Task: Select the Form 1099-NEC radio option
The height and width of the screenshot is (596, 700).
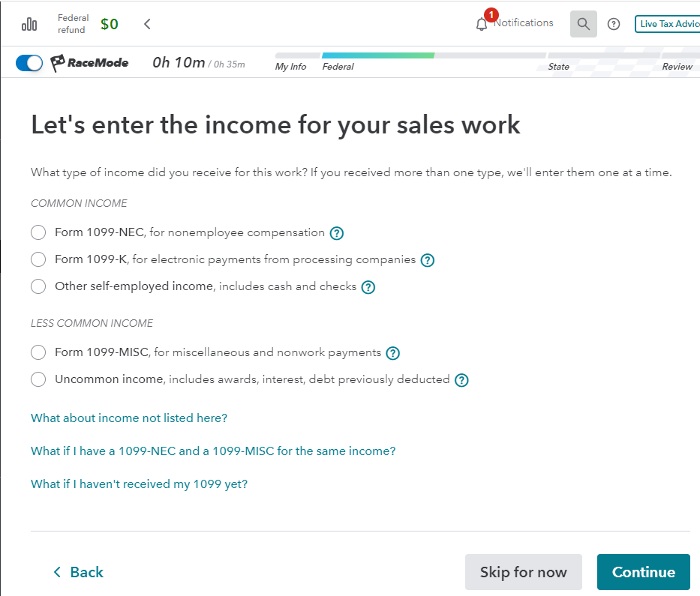Action: 38,232
